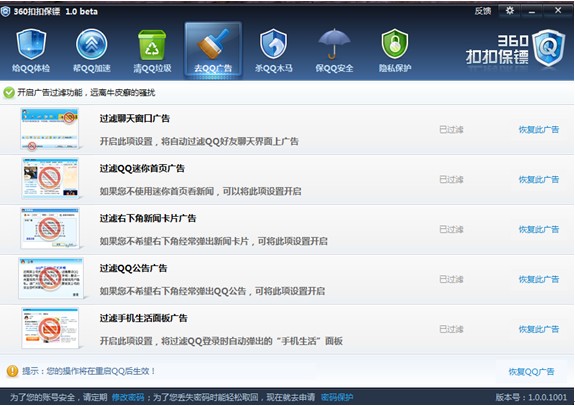Viewport: 575px width, 406px height.
Task: Click the 反馈 feedback menu item
Action: point(483,11)
